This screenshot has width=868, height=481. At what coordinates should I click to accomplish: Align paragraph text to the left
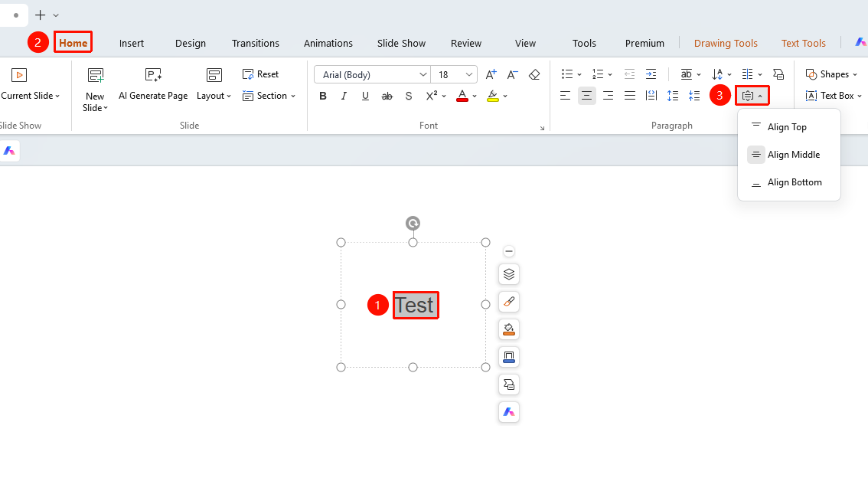pos(565,96)
